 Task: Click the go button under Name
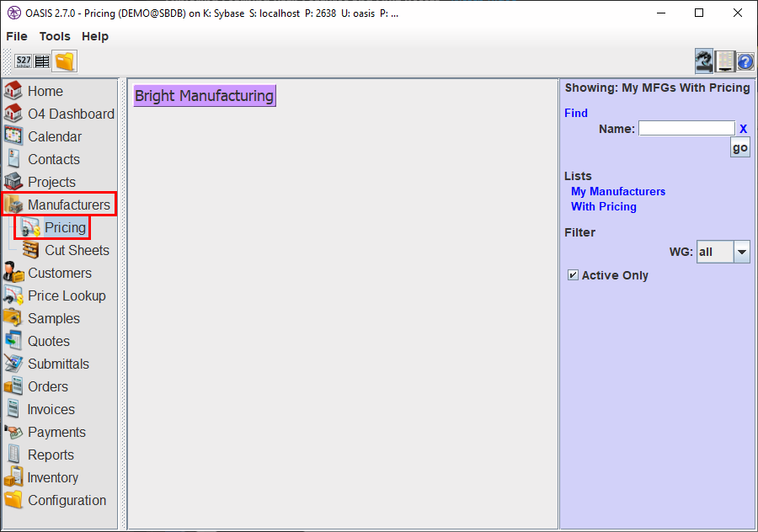pos(739,148)
